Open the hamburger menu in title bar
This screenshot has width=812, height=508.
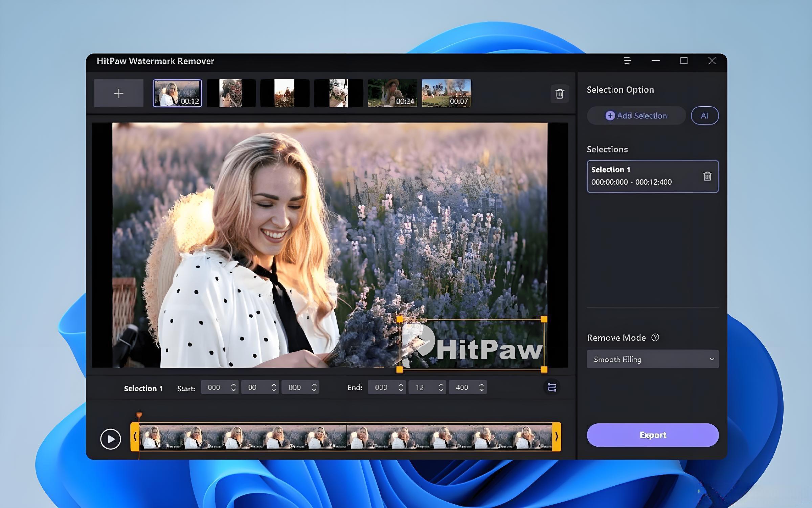click(x=627, y=61)
